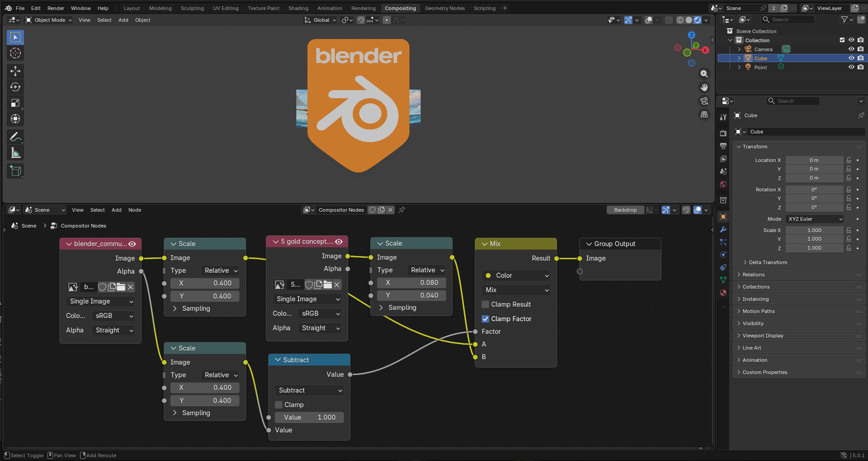Screen dimensions: 868x461
Task: Disable Cube in renders camera icon
Action: click(x=860, y=58)
